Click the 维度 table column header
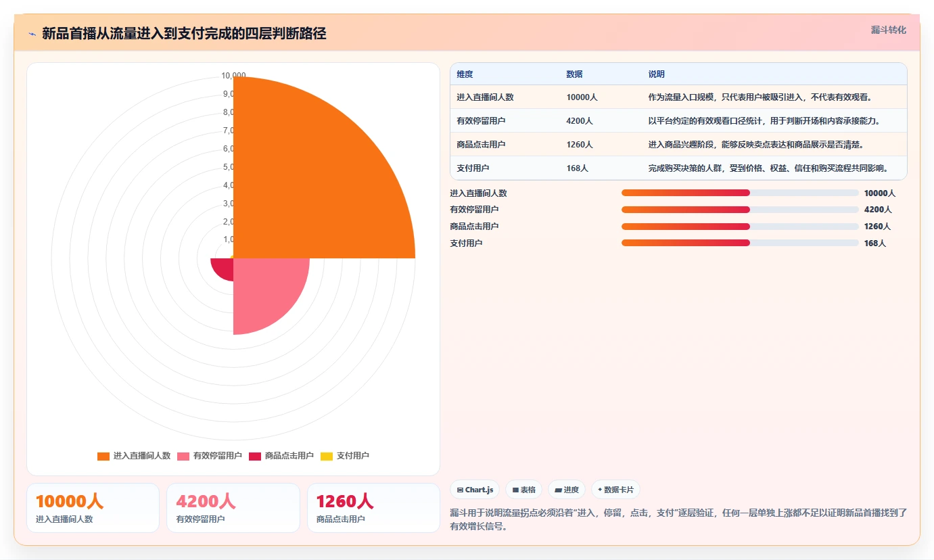 point(465,74)
